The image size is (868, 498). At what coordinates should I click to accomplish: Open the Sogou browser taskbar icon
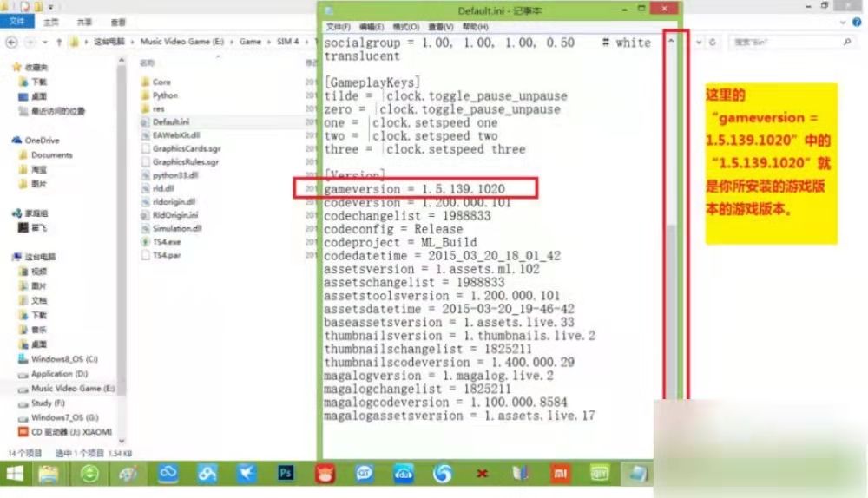(443, 473)
